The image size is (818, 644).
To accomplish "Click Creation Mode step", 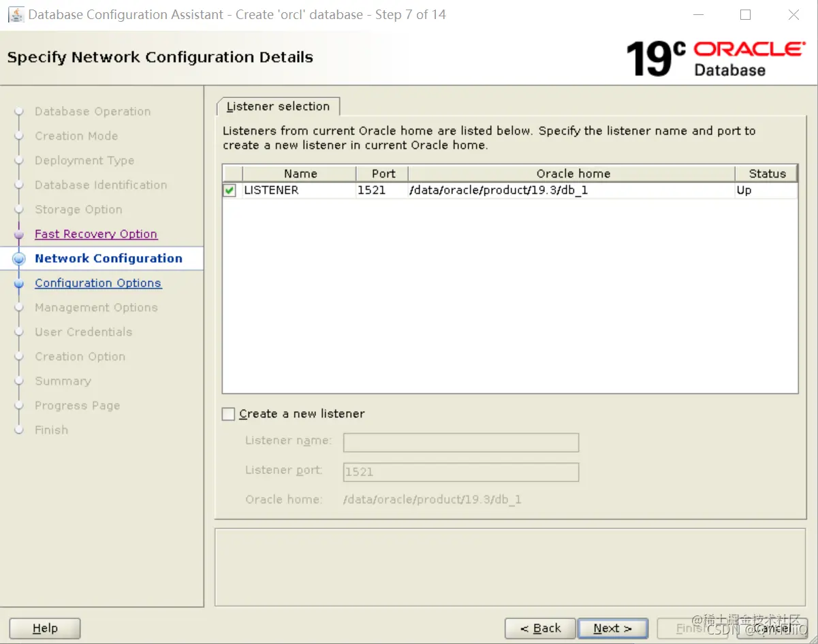I will click(76, 136).
